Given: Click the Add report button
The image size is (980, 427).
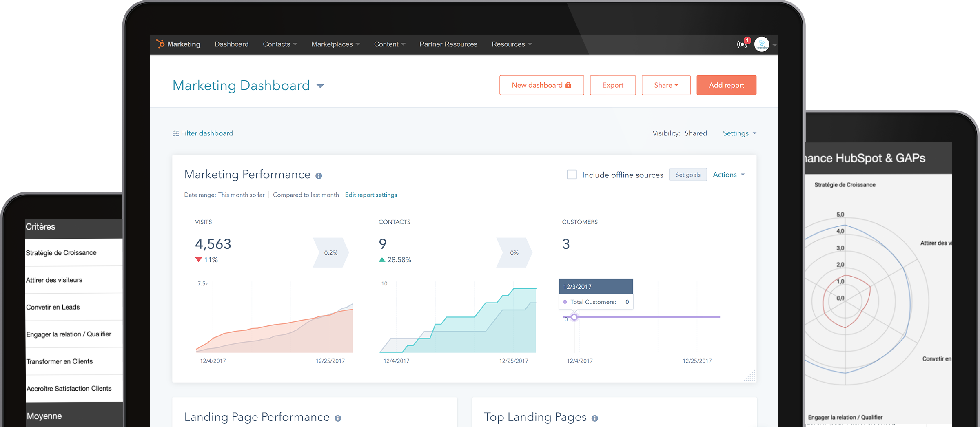Looking at the screenshot, I should (726, 85).
